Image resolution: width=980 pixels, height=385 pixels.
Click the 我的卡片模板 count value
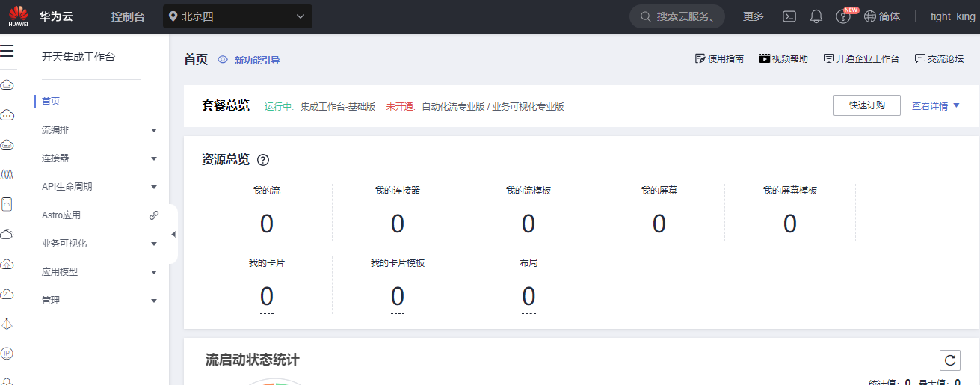[x=398, y=297]
